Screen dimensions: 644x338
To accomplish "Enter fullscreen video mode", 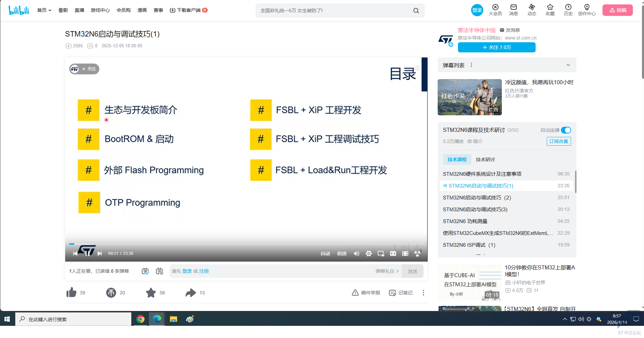I will point(405,254).
